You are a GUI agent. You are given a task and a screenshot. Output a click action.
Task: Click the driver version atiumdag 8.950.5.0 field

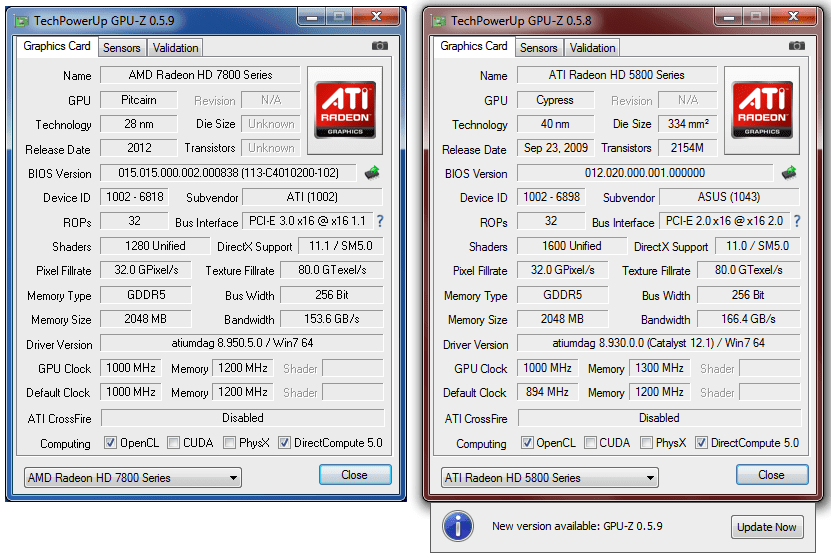tap(242, 343)
